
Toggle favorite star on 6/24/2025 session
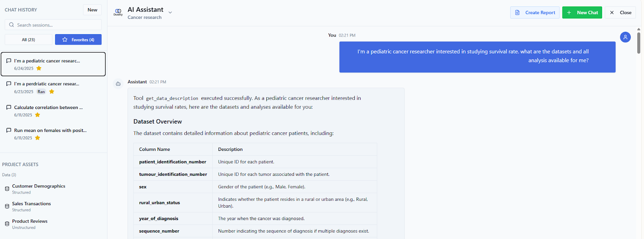39,68
